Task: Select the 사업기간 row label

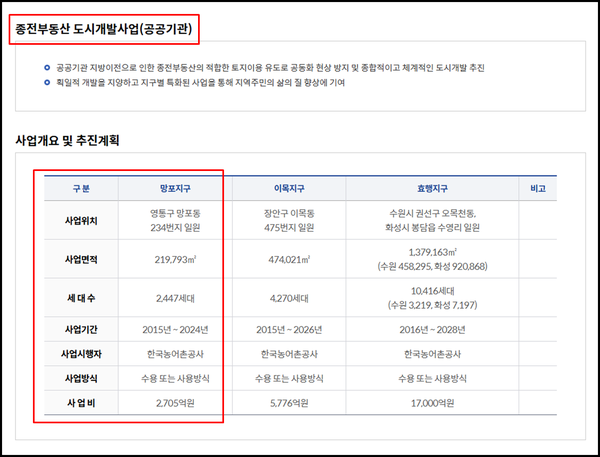Action: point(81,330)
